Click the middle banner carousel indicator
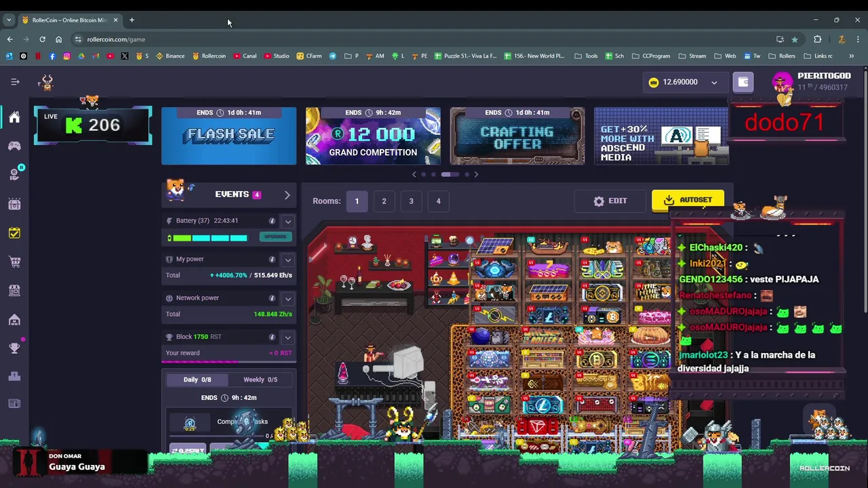Viewport: 868px width, 488px height. [x=450, y=175]
